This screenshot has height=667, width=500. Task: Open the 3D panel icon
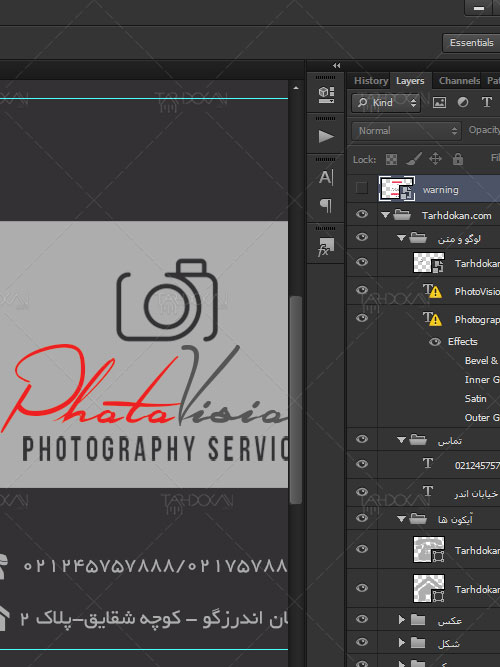[326, 94]
